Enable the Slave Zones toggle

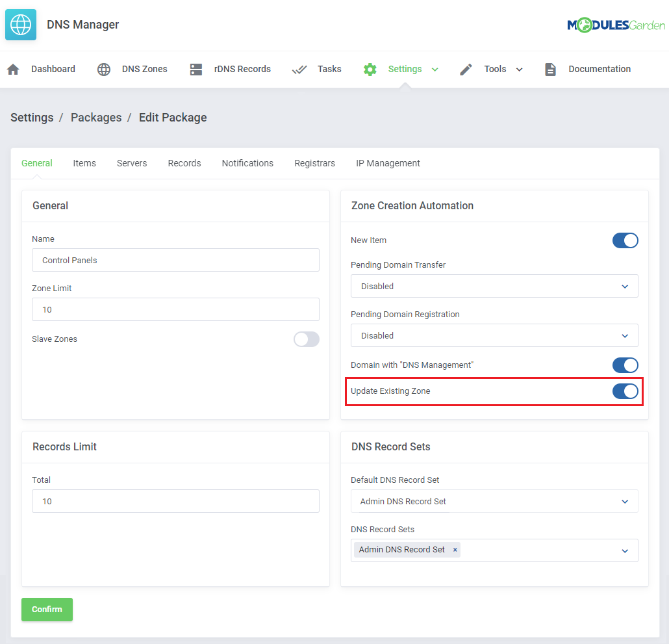(x=307, y=339)
